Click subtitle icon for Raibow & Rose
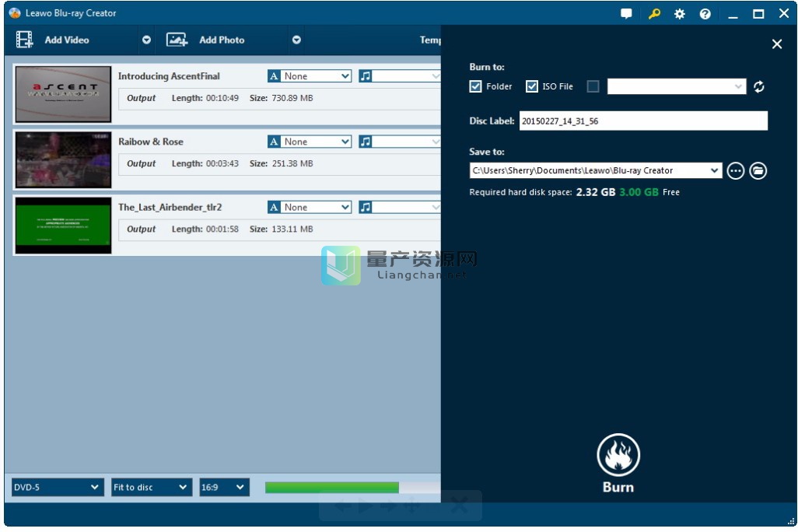The image size is (798, 532). pyautogui.click(x=274, y=142)
